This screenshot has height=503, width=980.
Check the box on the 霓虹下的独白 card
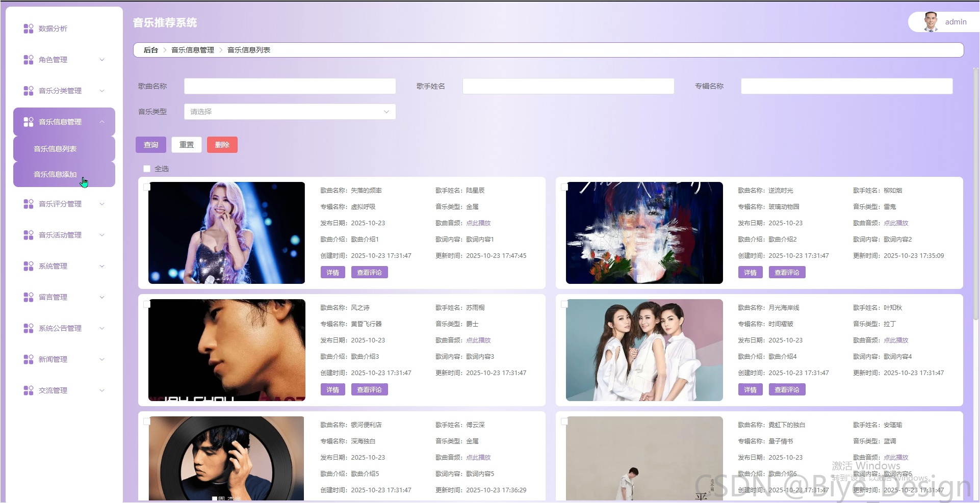click(x=564, y=421)
